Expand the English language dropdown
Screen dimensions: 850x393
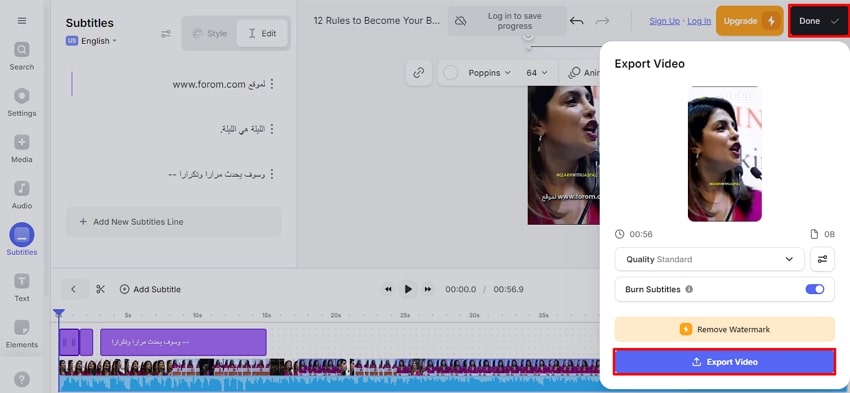coord(92,41)
